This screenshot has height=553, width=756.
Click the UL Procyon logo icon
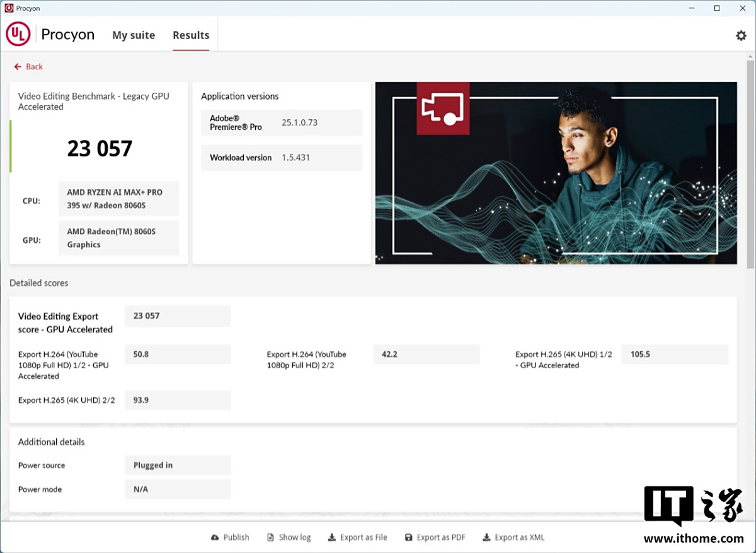click(18, 35)
